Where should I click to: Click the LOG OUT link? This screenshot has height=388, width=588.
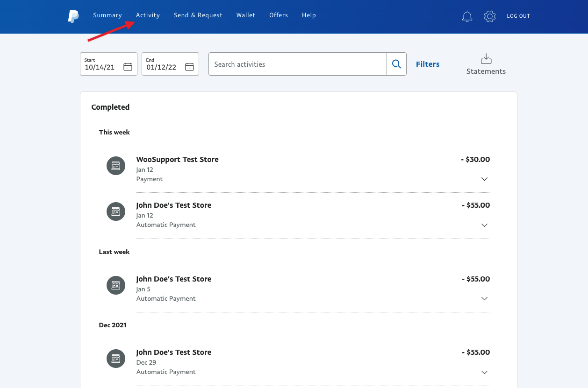tap(518, 15)
